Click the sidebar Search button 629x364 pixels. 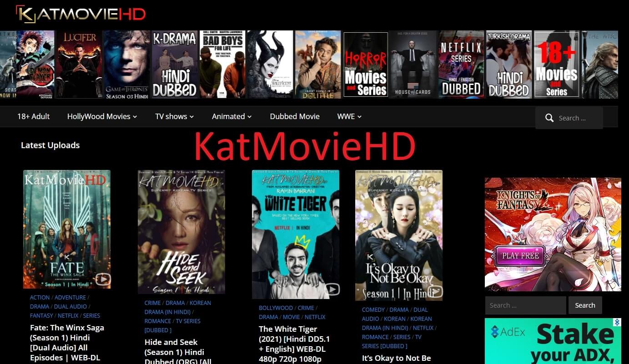click(585, 305)
